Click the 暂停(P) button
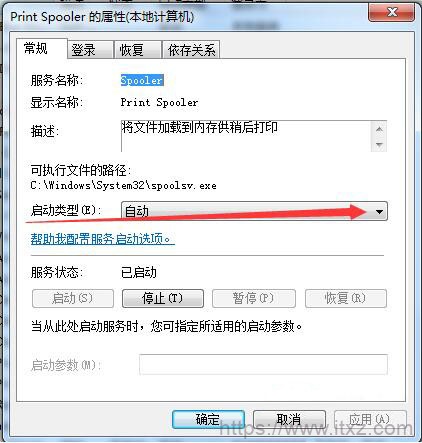Screen dimensions: 422x443 [x=254, y=298]
